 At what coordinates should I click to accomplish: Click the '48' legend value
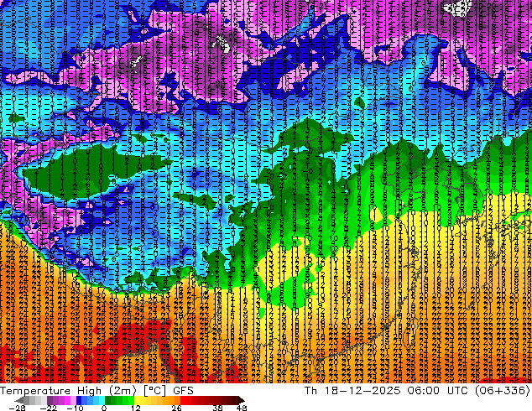point(242,408)
